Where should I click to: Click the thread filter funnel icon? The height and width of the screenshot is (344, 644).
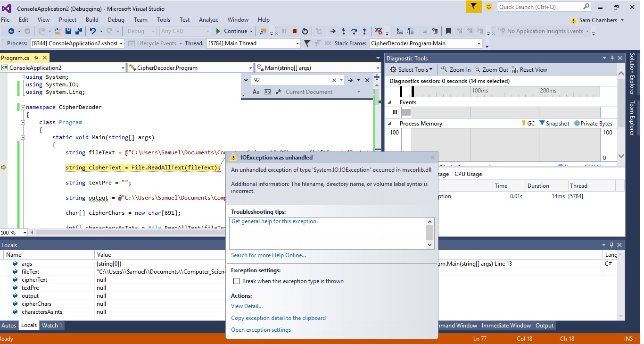click(307, 43)
